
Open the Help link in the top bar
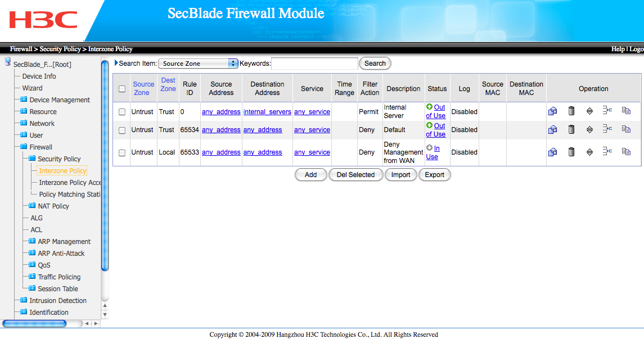618,49
